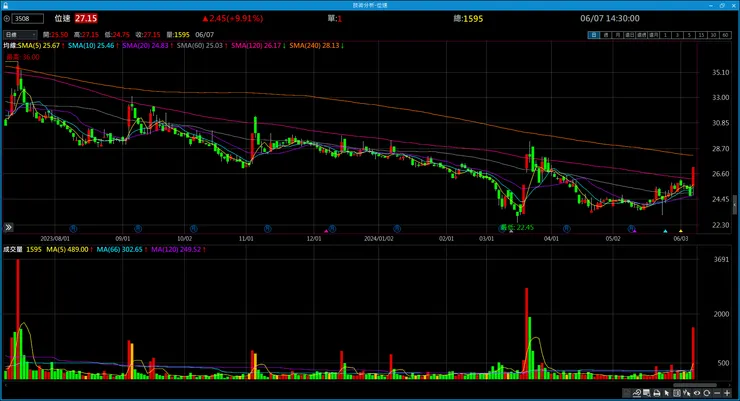Click the horizontal chart scrollbar thumb
Image resolution: width=740 pixels, height=401 pixels.
[x=694, y=384]
